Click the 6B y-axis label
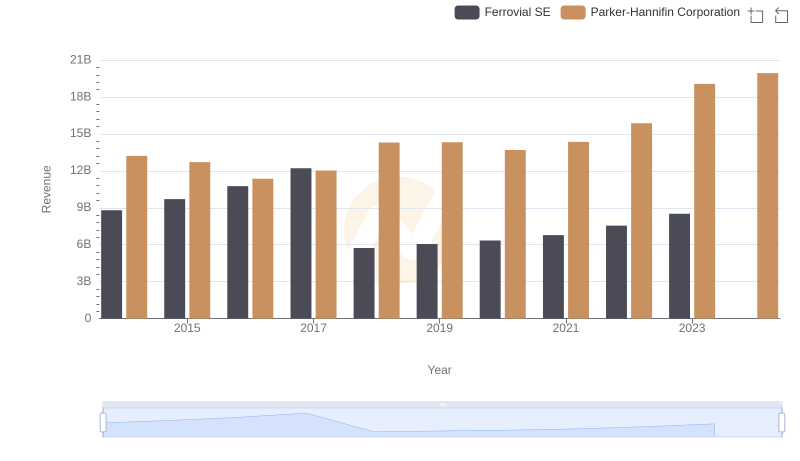Screen dimensions: 800x461 click(x=84, y=244)
